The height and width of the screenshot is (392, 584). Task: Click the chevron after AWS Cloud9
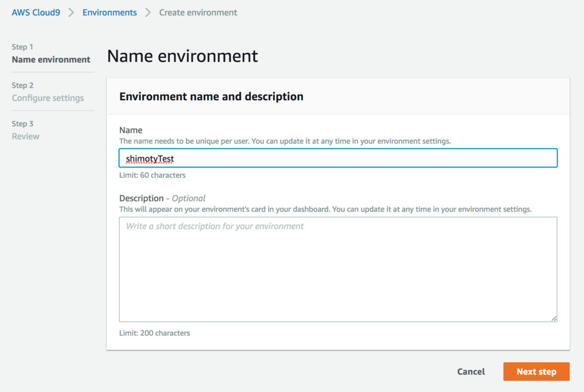[71, 12]
